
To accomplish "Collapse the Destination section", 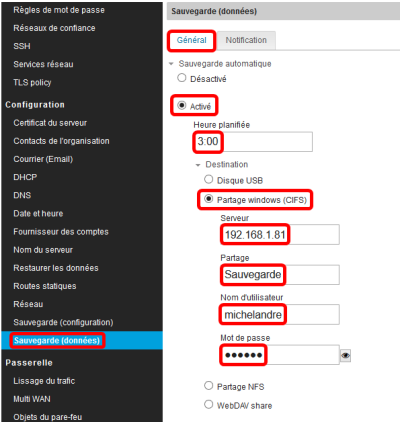I will (198, 165).
